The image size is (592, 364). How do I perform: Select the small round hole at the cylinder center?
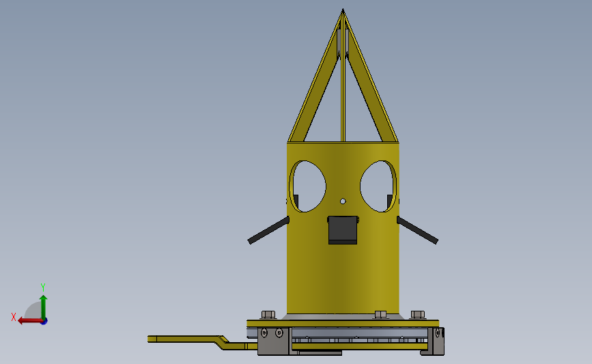pyautogui.click(x=343, y=201)
